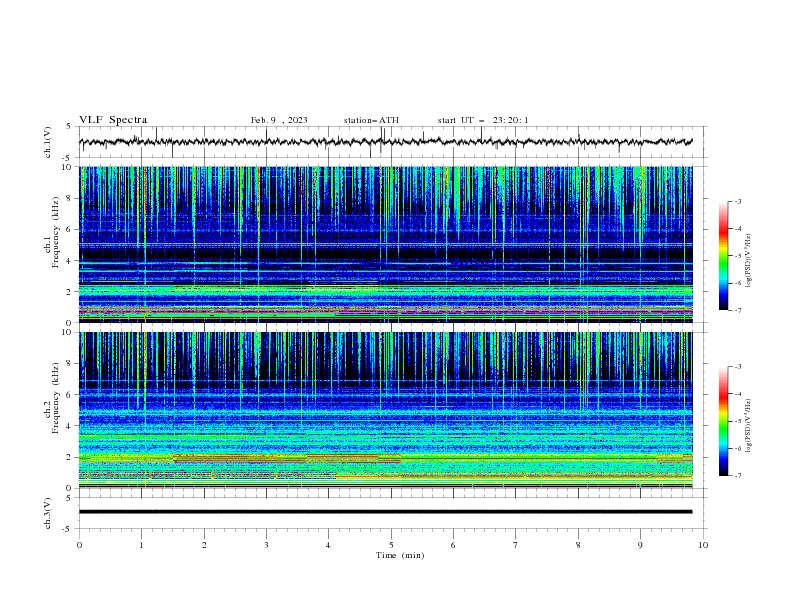
Task: Click the time axis tick label "1"
Action: click(x=142, y=545)
